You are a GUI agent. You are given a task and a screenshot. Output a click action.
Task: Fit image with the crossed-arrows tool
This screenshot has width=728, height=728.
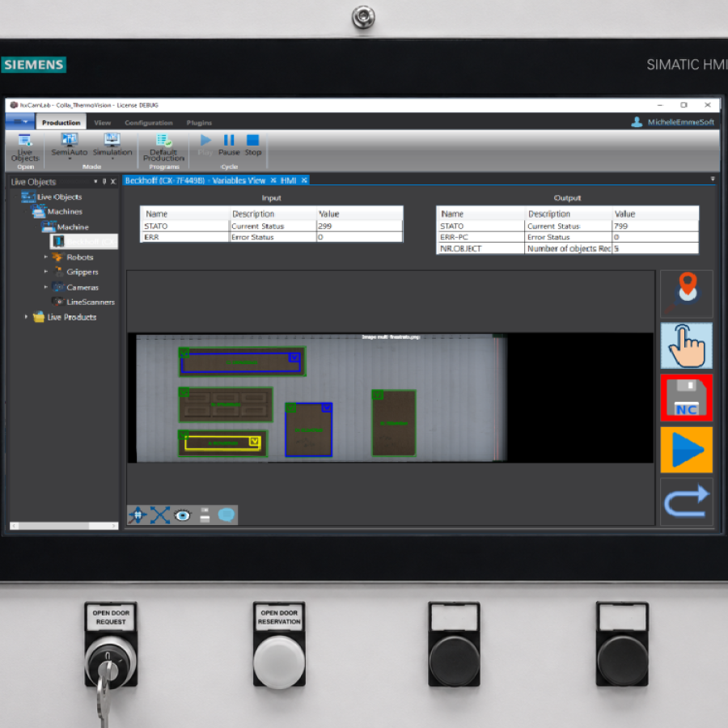point(159,515)
